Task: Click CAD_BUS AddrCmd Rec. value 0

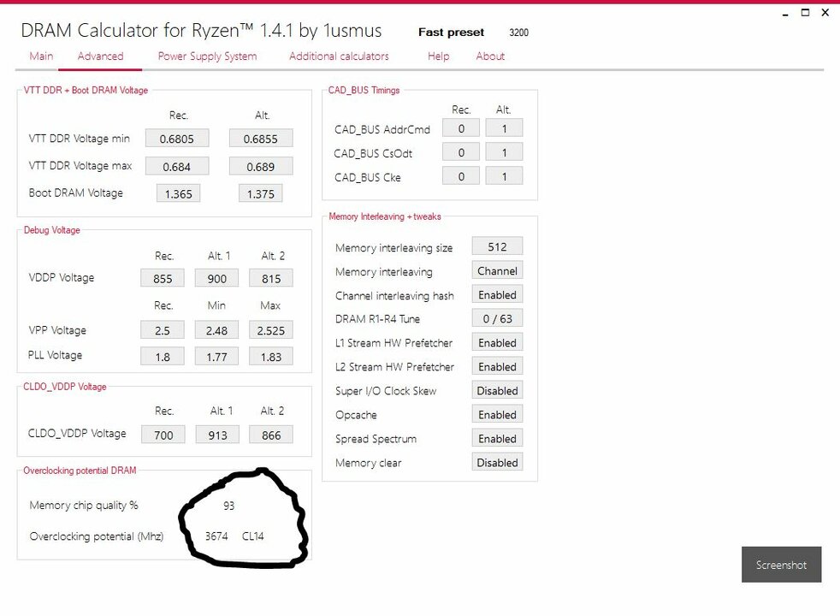Action: (x=461, y=128)
